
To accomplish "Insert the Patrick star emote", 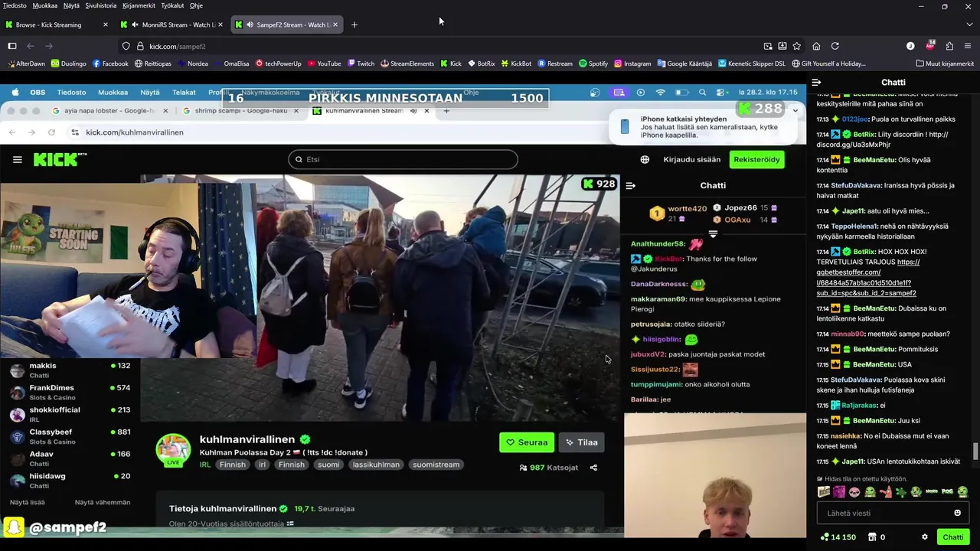I will [885, 492].
